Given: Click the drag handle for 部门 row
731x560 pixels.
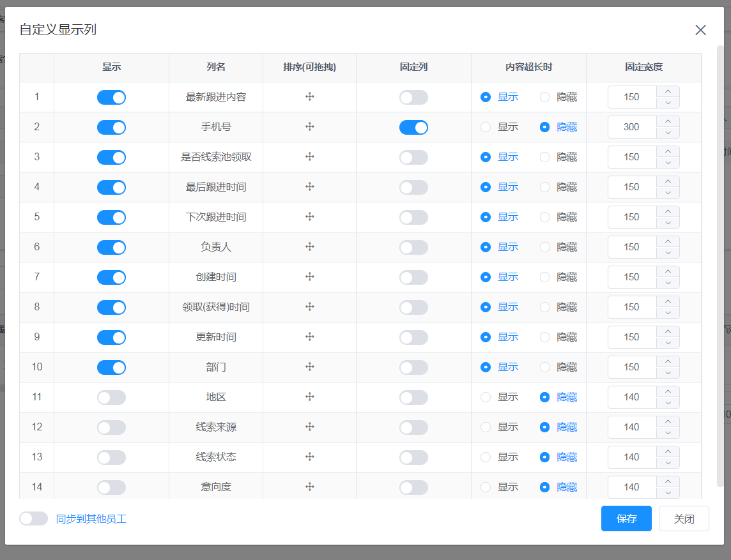Looking at the screenshot, I should pyautogui.click(x=310, y=367).
